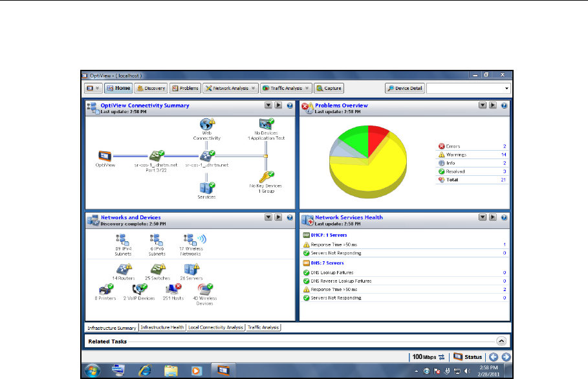588x379 pixels.
Task: Click the back navigation arrow in status bar
Action: pyautogui.click(x=494, y=357)
